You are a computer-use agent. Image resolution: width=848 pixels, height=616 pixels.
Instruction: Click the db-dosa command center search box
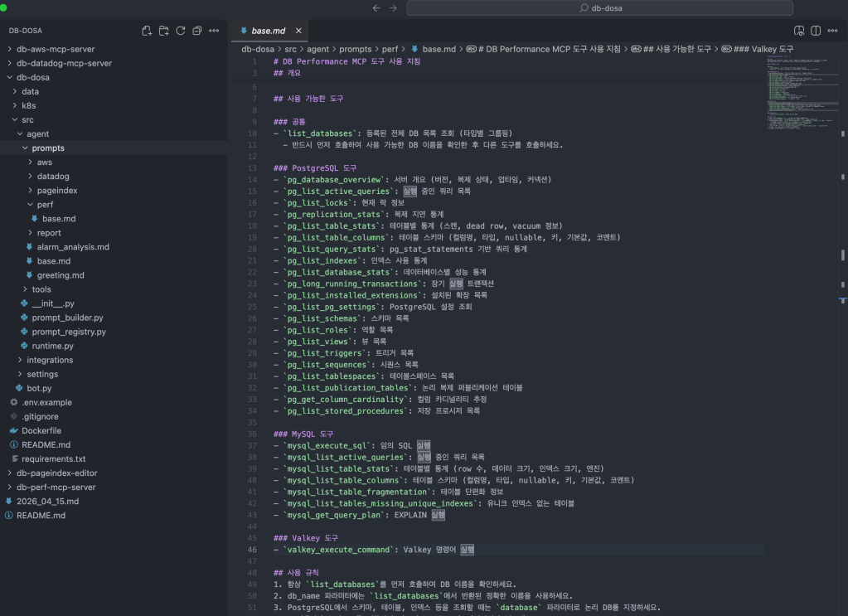coord(589,8)
